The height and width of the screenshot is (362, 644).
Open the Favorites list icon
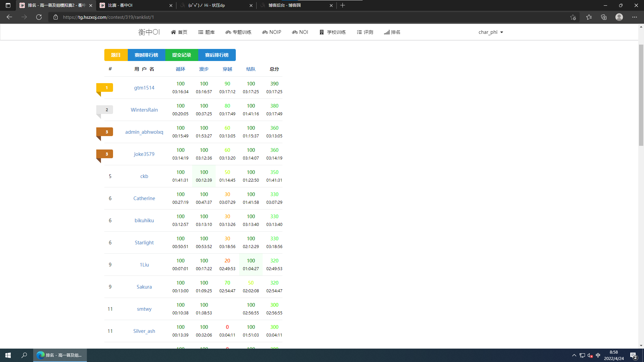click(589, 17)
